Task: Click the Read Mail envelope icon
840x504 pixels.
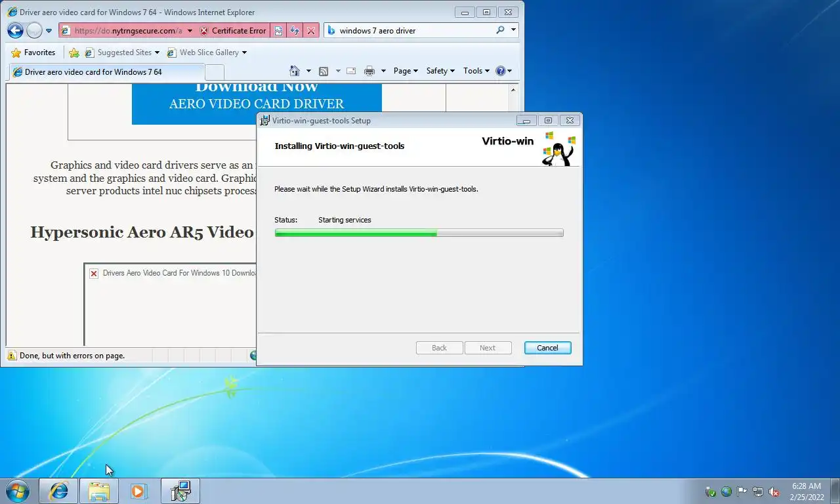Action: 351,71
